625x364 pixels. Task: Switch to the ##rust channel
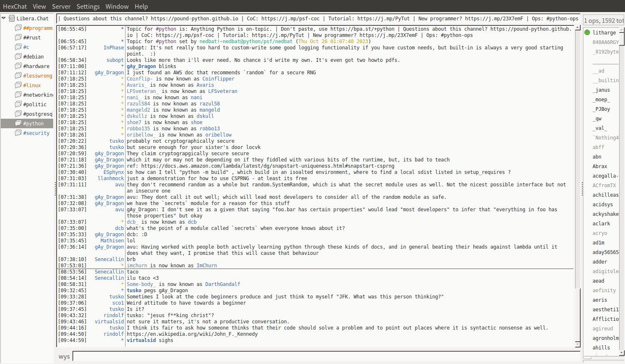pyautogui.click(x=32, y=37)
